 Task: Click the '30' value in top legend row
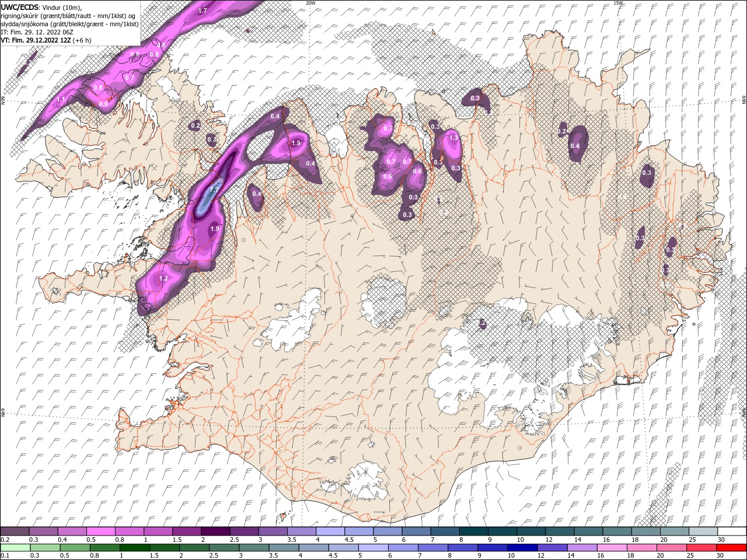tap(721, 540)
